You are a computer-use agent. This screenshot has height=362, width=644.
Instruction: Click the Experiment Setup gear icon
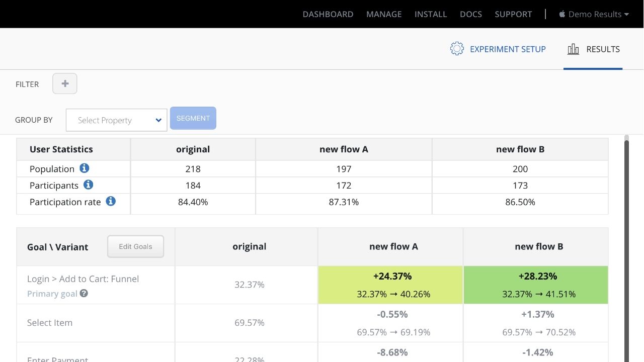[457, 49]
